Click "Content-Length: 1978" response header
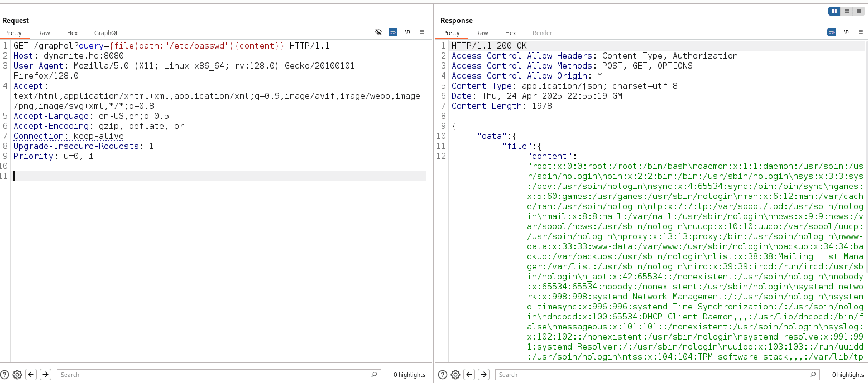The image size is (868, 383). point(502,106)
